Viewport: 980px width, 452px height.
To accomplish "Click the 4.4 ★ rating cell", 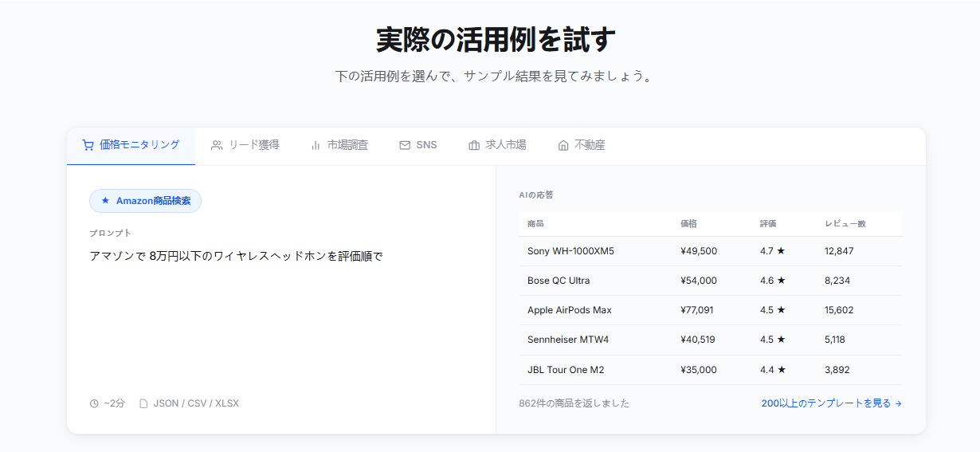I will [x=773, y=370].
